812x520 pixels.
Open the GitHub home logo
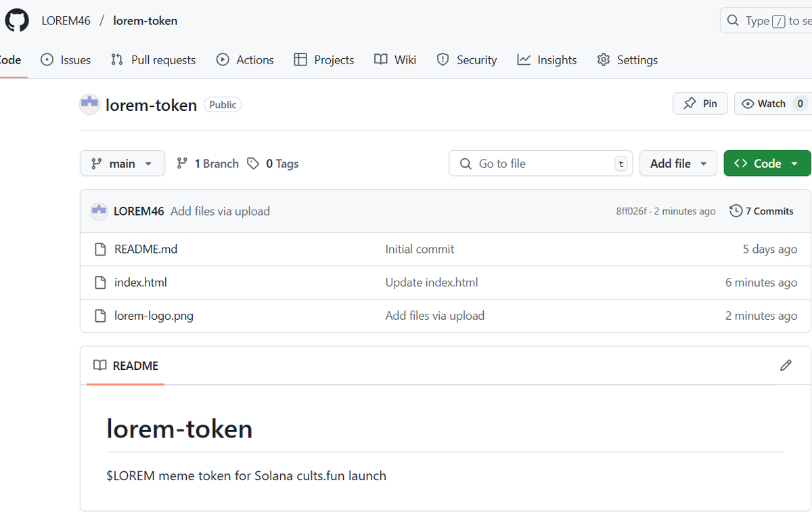click(17, 20)
